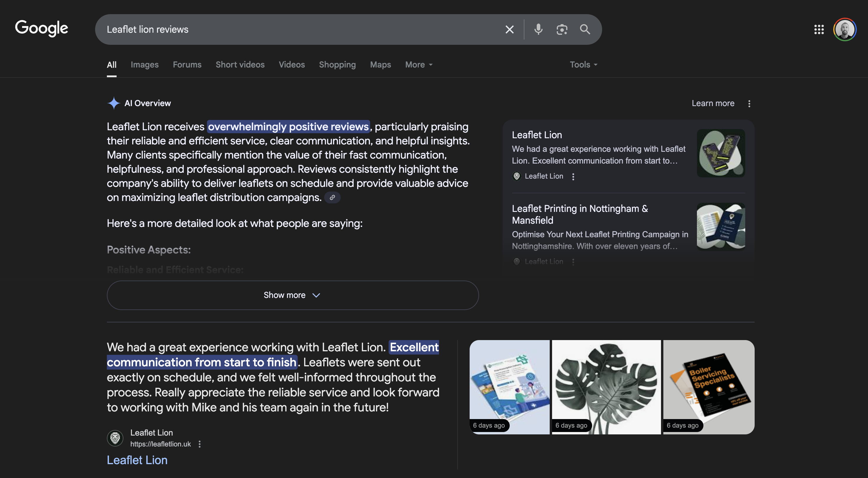Open the blue Leaflet Lion result link

[x=137, y=460]
